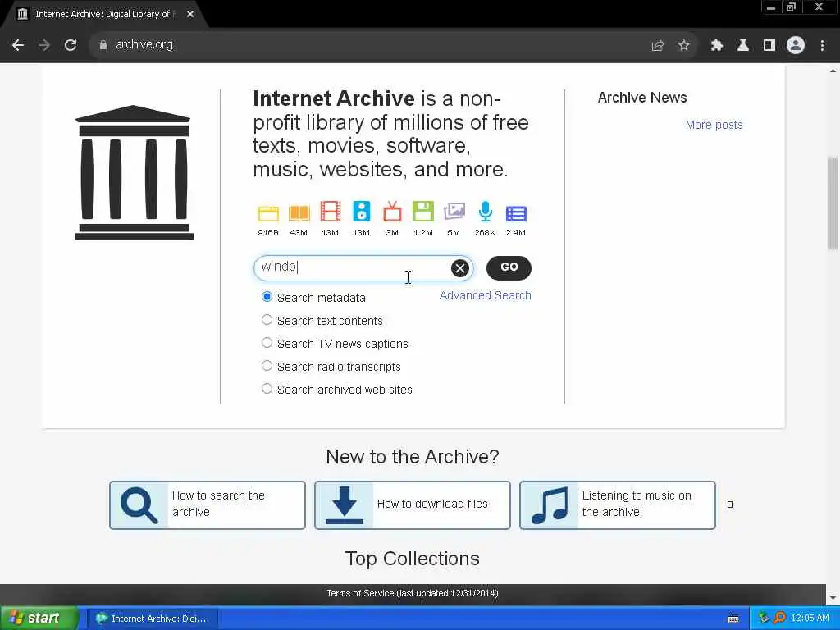Click Internet Archive taskbar window button
The width and height of the screenshot is (840, 630).
tap(152, 619)
